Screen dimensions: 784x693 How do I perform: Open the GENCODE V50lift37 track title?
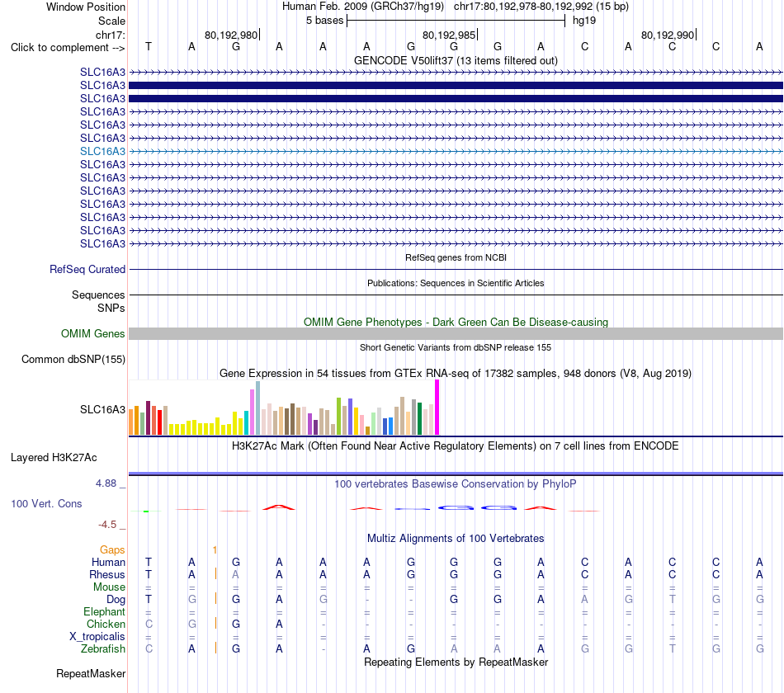coord(456,60)
